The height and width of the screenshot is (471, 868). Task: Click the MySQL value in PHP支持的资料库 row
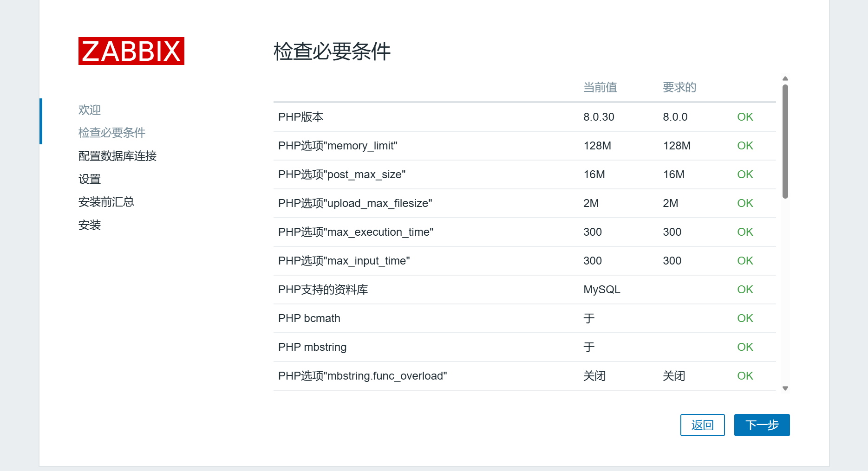pyautogui.click(x=601, y=290)
